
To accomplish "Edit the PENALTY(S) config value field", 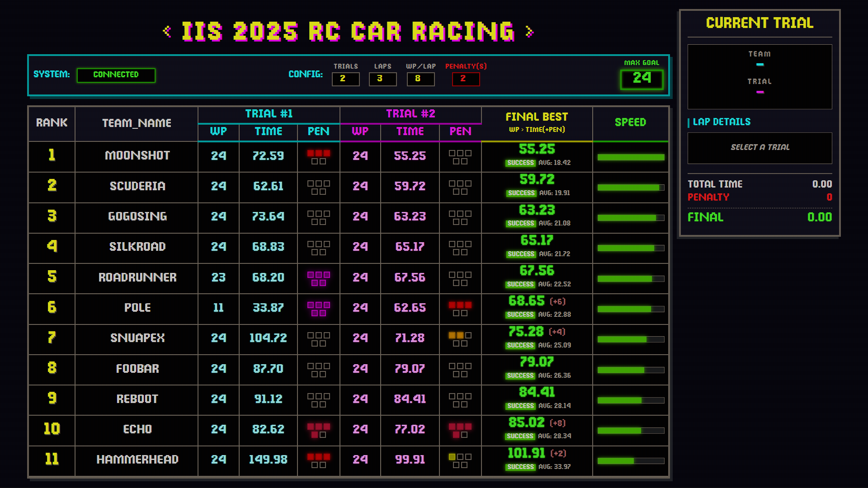I will click(x=466, y=79).
